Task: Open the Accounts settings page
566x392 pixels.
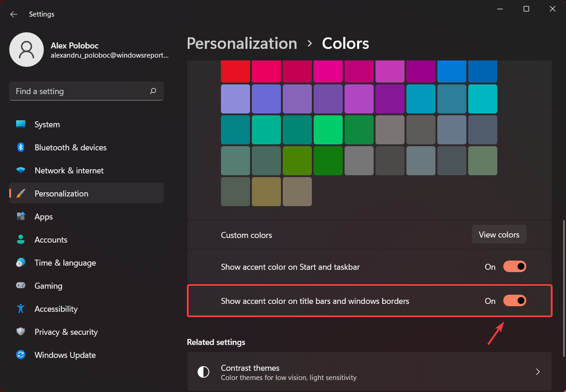Action: (x=51, y=240)
